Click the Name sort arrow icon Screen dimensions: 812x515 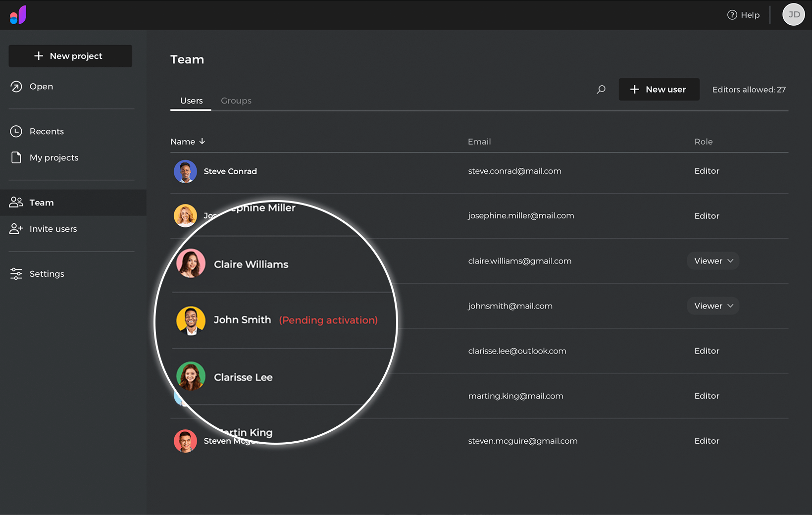(202, 141)
